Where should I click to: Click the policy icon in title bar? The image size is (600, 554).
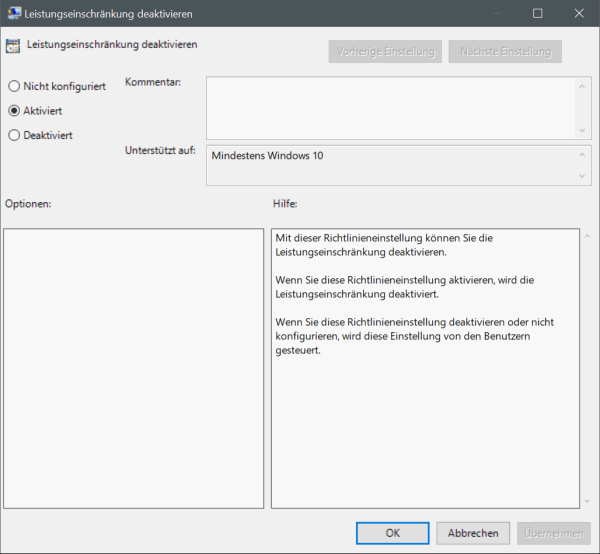click(x=14, y=14)
